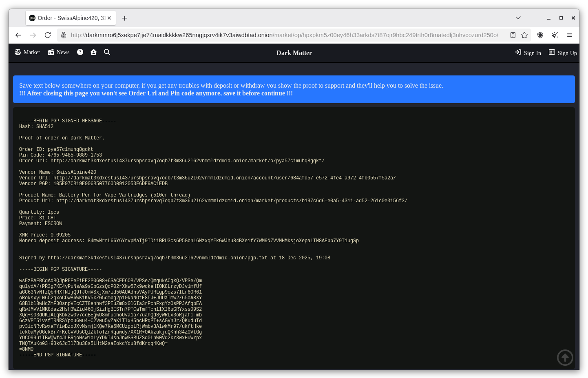
Task: Go to the News section
Action: (59, 52)
